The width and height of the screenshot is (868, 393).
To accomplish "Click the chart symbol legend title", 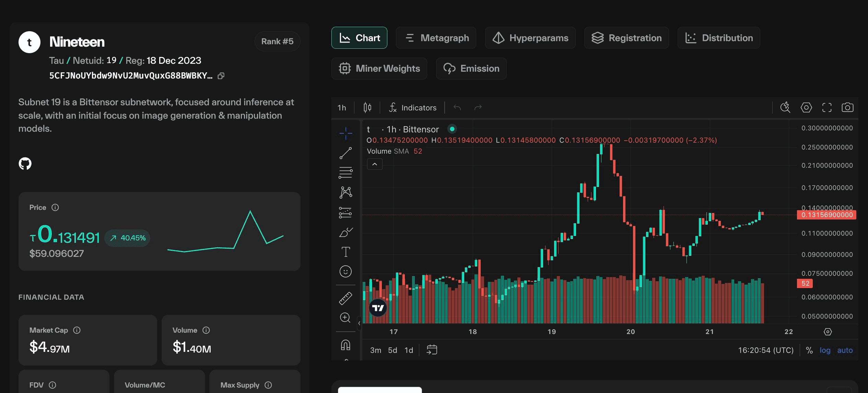I will (402, 129).
